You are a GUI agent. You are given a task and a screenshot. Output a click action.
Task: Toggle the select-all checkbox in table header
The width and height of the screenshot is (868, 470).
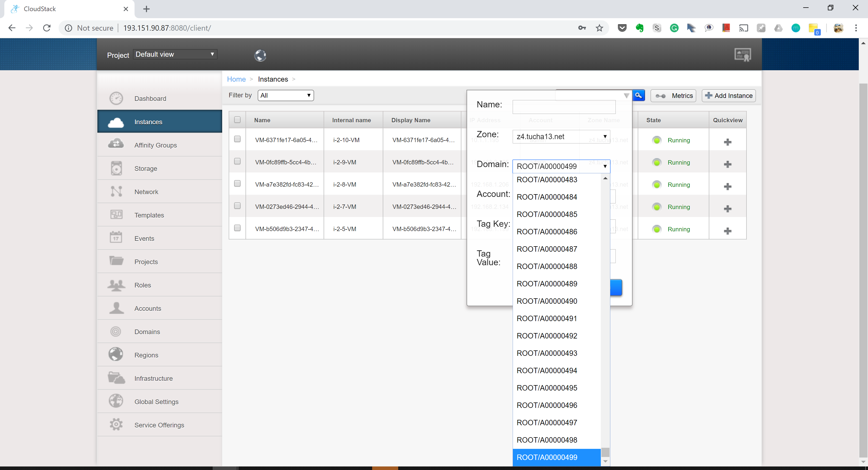[237, 120]
